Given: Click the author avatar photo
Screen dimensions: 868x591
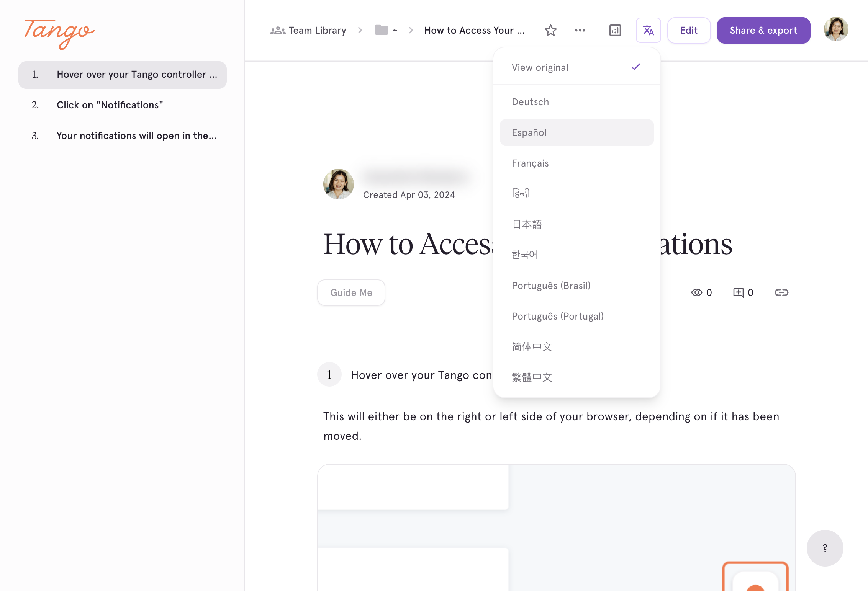Looking at the screenshot, I should [x=339, y=184].
